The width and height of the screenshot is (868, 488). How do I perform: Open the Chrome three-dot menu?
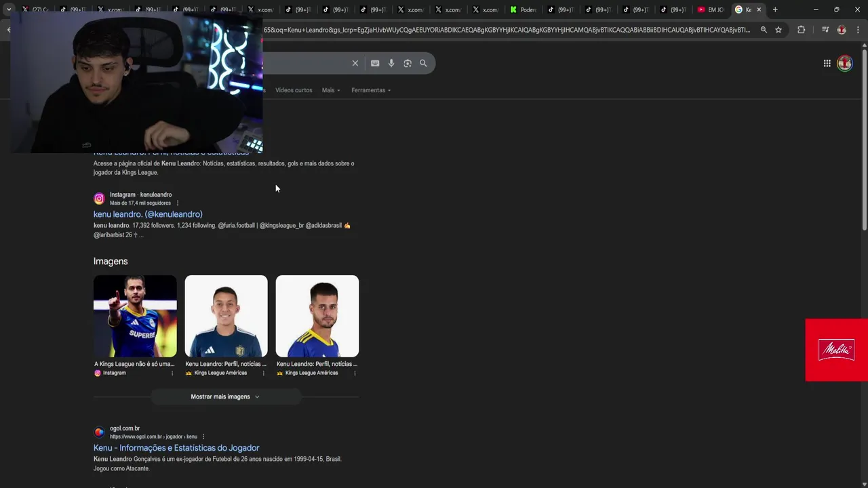click(858, 30)
